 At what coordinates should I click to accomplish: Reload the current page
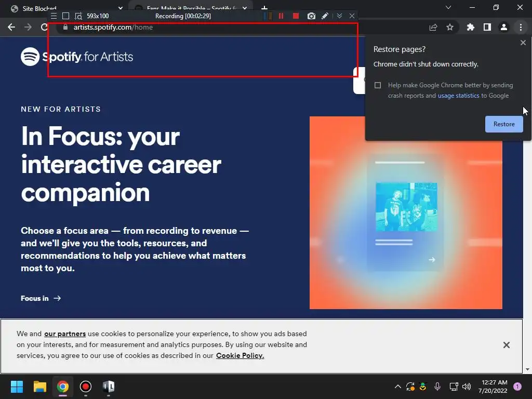pyautogui.click(x=44, y=27)
